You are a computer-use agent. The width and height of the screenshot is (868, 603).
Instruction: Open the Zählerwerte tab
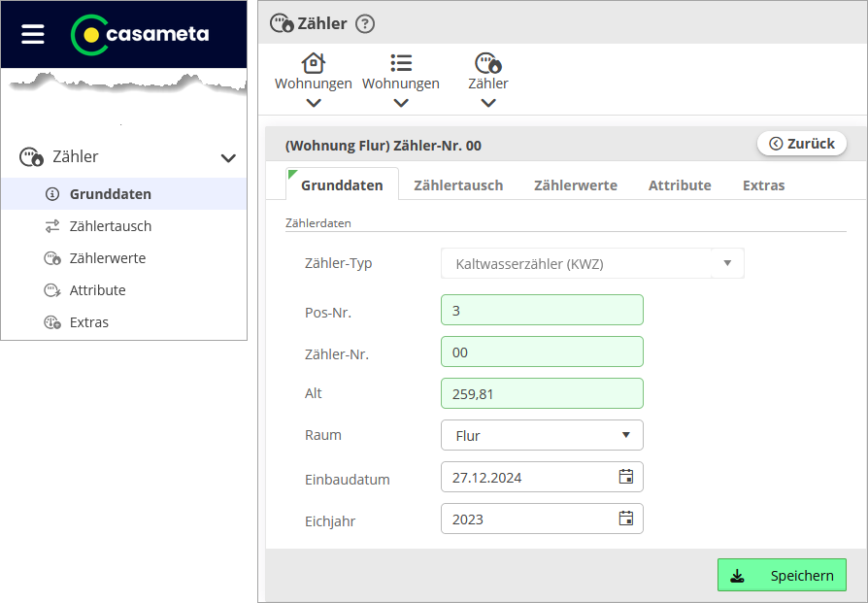[x=575, y=184]
